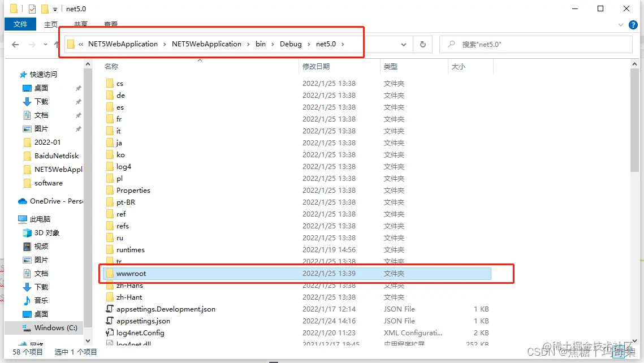Select 快速访问 in the navigation pane
Image resolution: width=644 pixels, height=363 pixels.
tap(43, 74)
